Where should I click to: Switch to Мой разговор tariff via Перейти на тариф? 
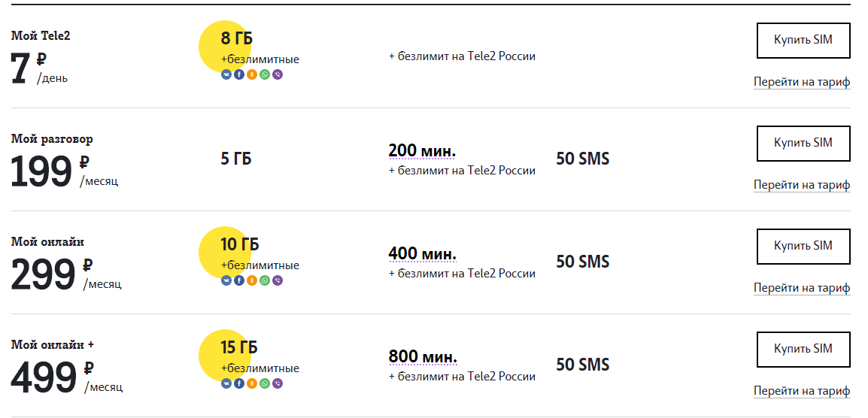click(x=802, y=186)
